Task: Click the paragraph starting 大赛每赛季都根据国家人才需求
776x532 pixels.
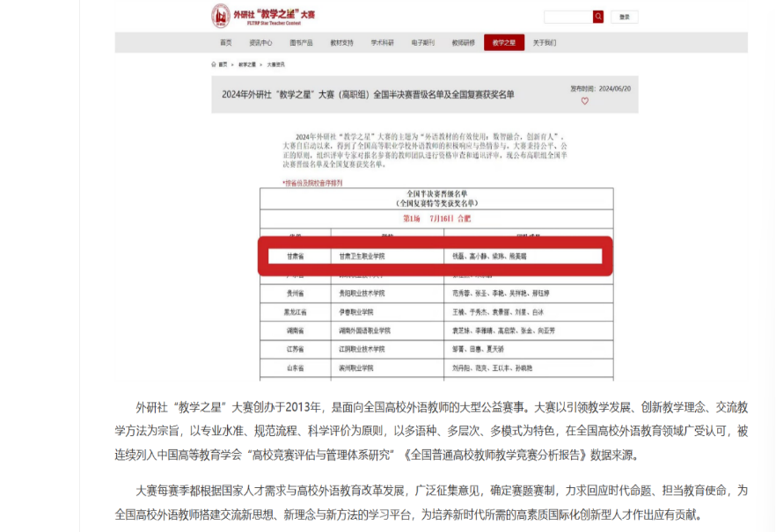Action: 431,503
